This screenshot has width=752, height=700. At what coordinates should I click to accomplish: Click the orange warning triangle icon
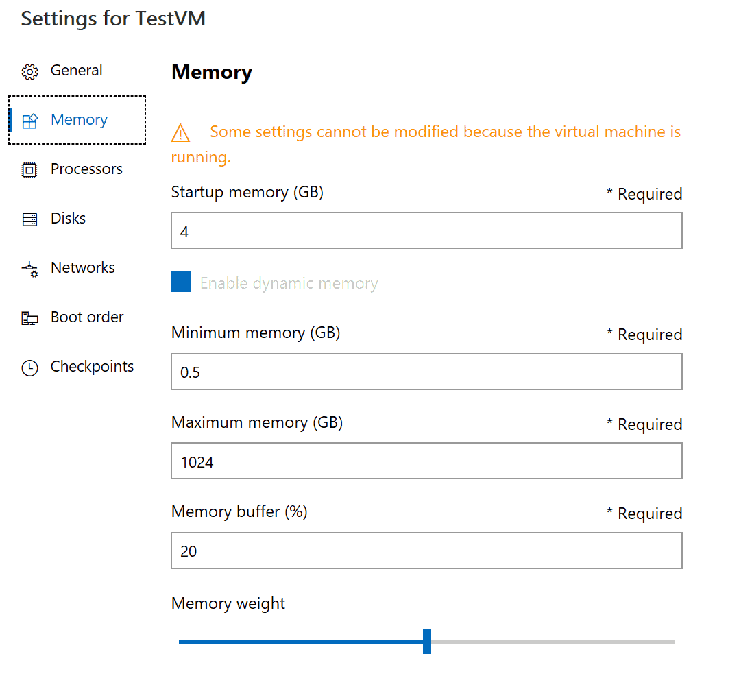(180, 132)
